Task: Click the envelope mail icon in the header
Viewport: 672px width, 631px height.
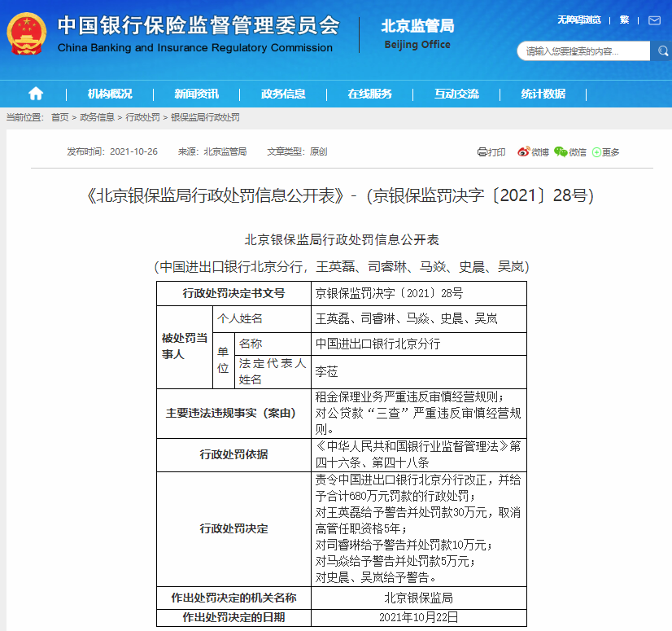Action: pyautogui.click(x=653, y=20)
